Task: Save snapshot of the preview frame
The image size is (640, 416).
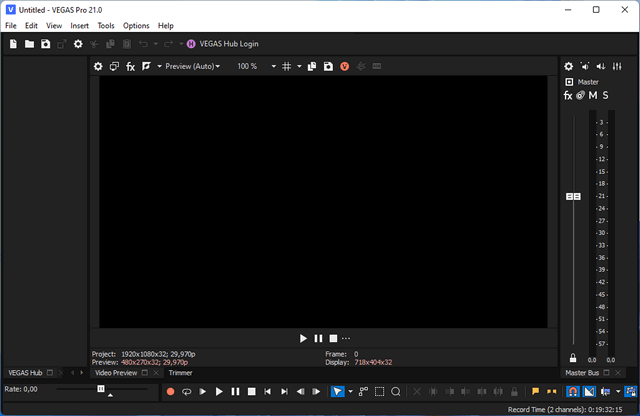Action: click(x=328, y=66)
